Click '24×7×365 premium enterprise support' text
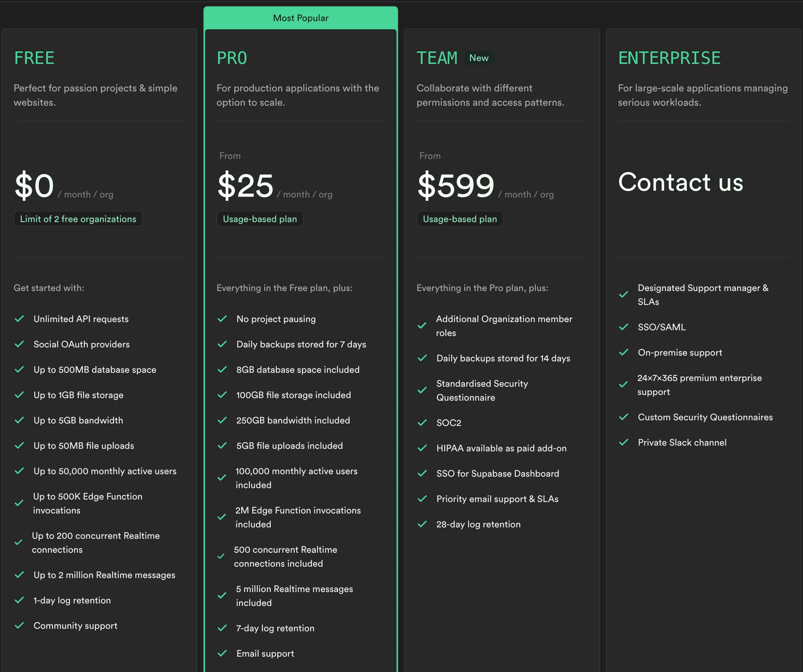The height and width of the screenshot is (672, 803). (x=699, y=385)
